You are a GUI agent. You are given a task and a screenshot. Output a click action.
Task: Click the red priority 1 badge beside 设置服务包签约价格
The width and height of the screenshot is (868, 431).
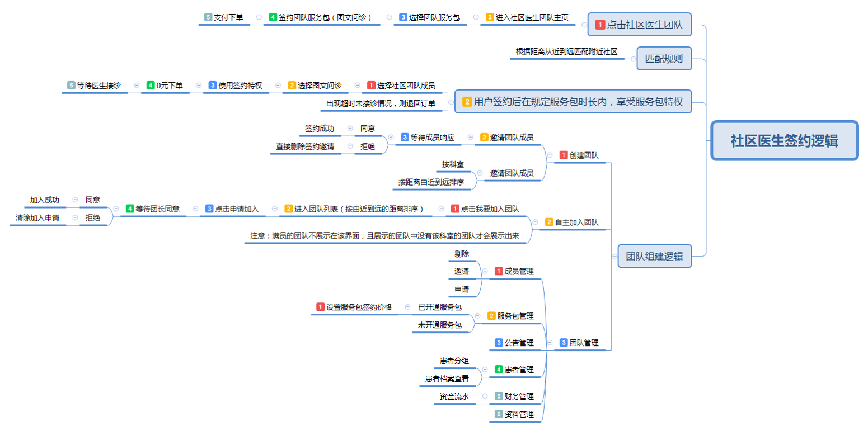[320, 307]
